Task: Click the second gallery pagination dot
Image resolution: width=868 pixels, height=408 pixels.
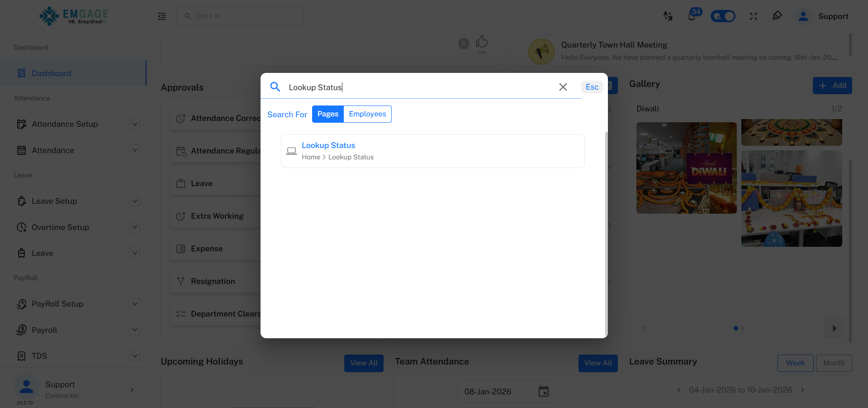Action: 743,328
